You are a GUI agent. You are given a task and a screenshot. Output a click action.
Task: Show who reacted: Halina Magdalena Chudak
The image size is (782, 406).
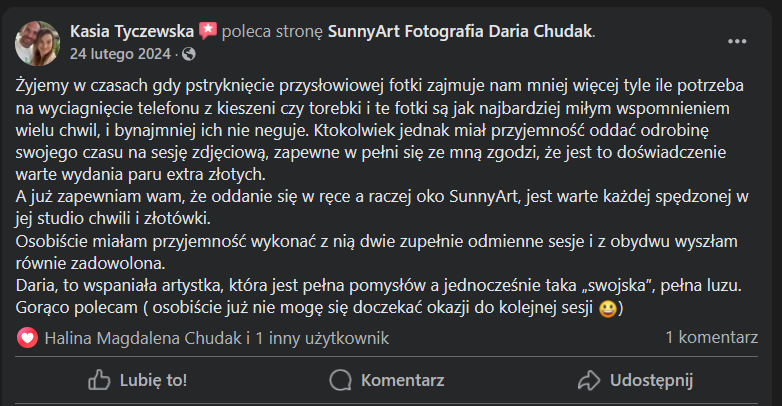point(142,338)
